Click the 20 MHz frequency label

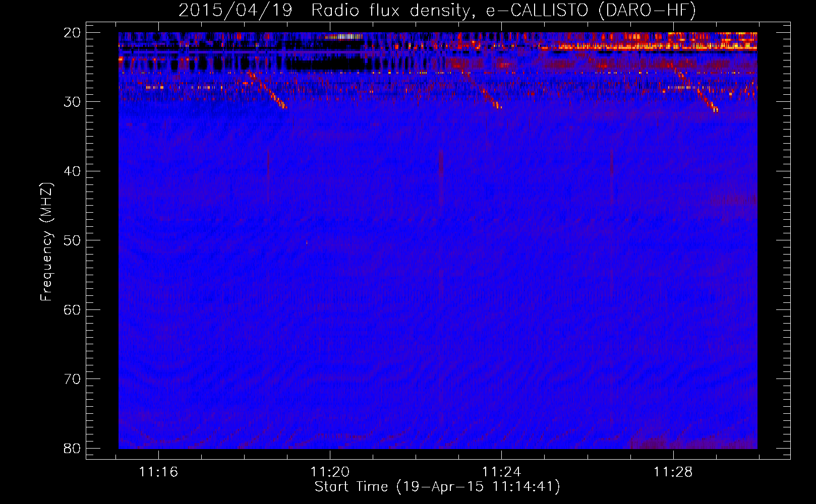click(x=72, y=33)
